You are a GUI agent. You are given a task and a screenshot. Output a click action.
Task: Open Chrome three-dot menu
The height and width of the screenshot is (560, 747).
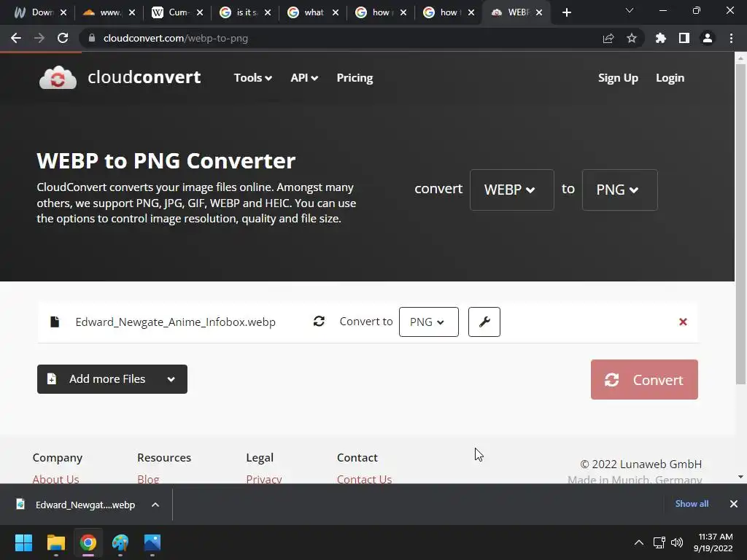[x=731, y=38]
